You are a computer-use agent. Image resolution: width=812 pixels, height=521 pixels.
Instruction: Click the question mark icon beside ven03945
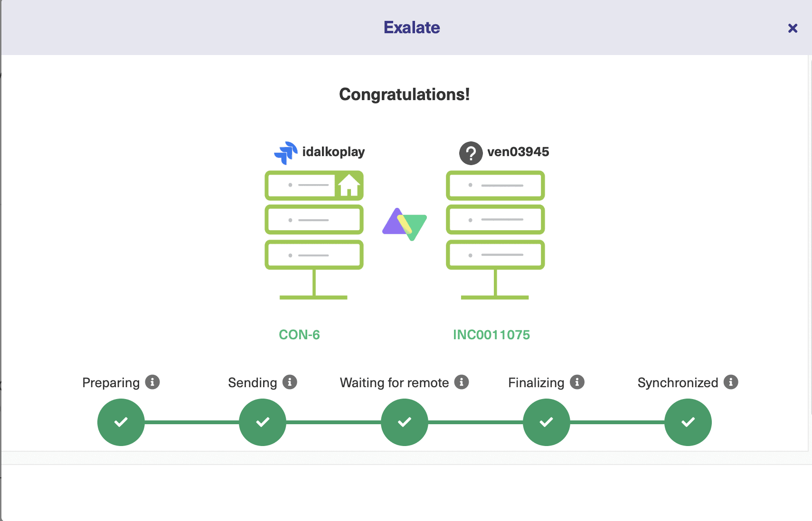470,152
